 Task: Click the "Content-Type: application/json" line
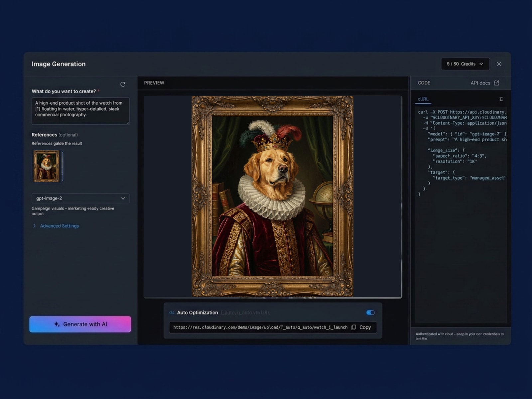coord(465,123)
